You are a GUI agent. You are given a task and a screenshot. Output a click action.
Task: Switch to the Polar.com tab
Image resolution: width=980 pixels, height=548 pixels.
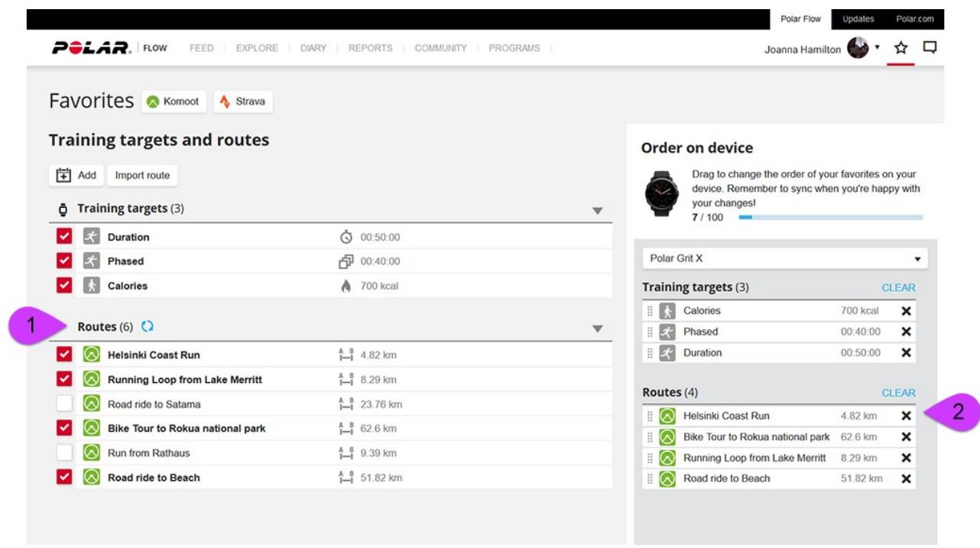[915, 19]
